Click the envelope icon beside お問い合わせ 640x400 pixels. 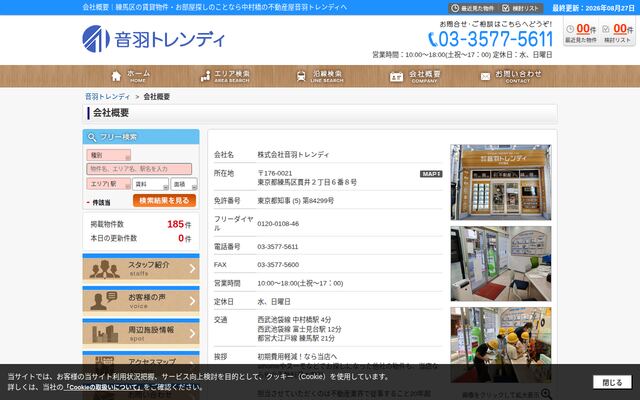(x=485, y=77)
